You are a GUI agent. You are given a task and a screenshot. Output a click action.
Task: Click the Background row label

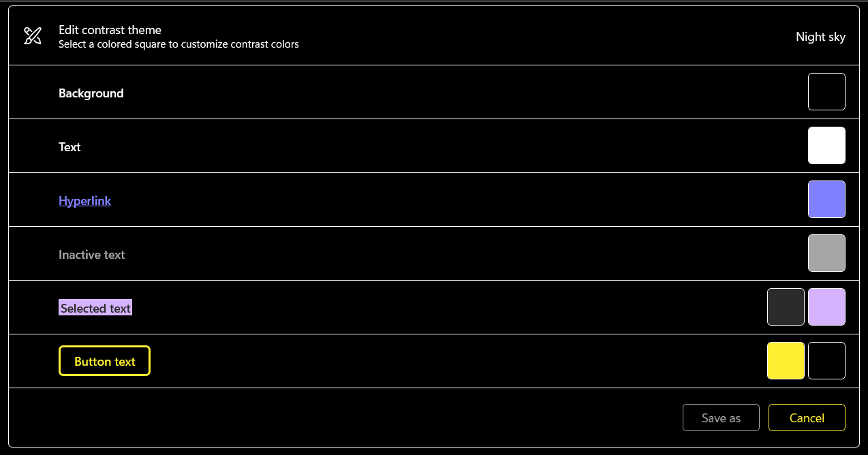pos(91,93)
